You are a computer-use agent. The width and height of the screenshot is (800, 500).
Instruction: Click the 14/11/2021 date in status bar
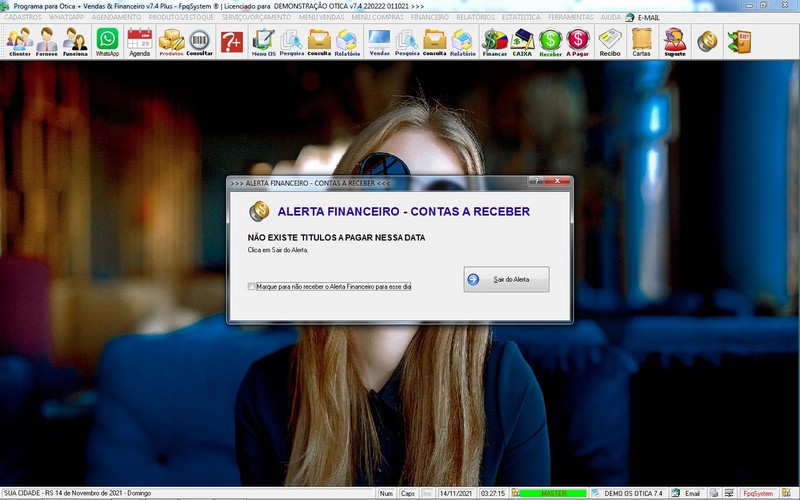pyautogui.click(x=456, y=493)
